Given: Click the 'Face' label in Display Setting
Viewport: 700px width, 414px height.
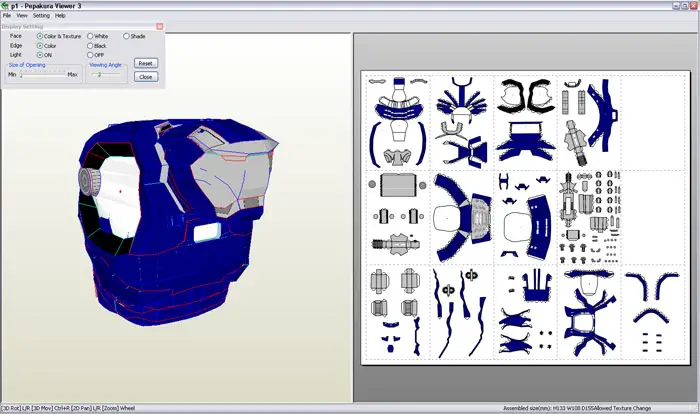Looking at the screenshot, I should pos(16,36).
